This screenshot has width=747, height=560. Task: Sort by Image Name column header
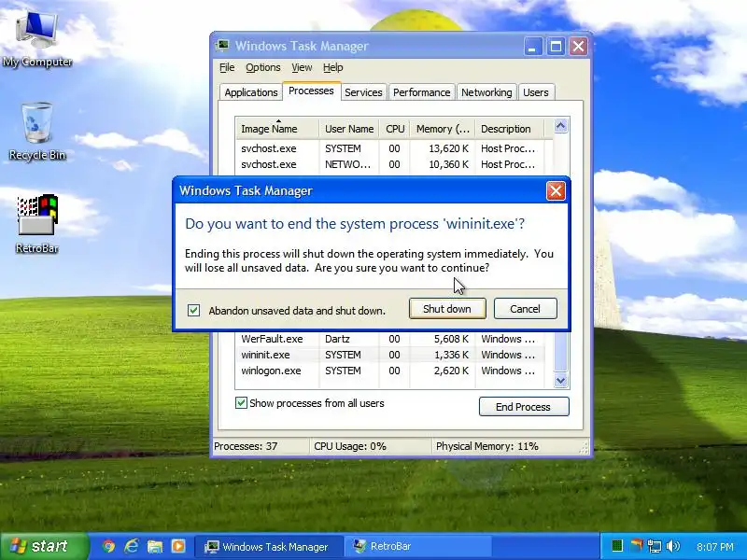277,129
